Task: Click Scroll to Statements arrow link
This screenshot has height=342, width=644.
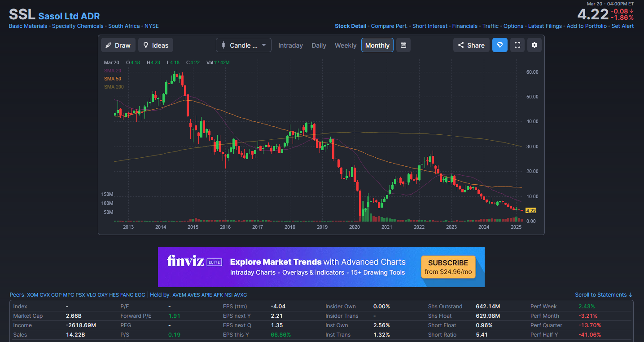Action: point(604,295)
